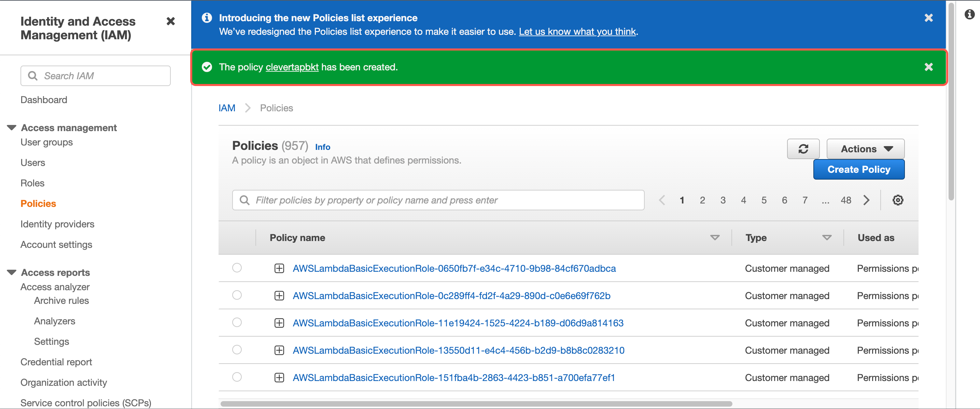This screenshot has width=980, height=409.
Task: Open access analyzer Settings in sidebar
Action: pos(51,342)
